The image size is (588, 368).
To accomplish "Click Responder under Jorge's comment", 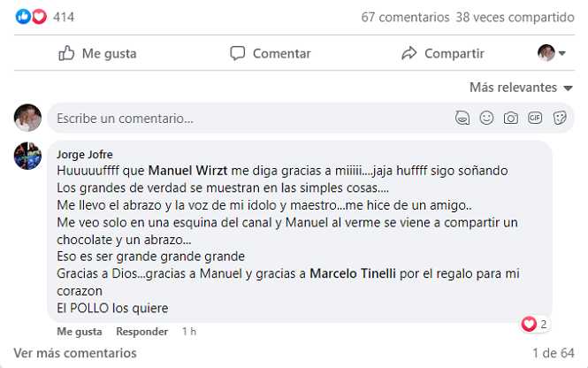I will click(141, 332).
